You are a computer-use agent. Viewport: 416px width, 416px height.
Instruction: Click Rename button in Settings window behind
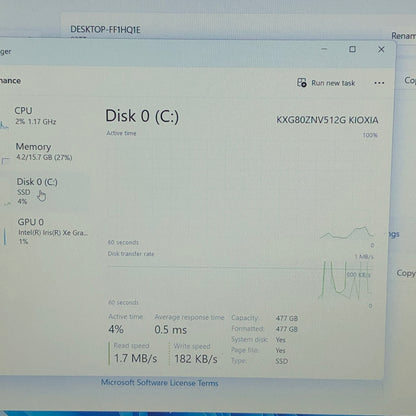pyautogui.click(x=403, y=36)
